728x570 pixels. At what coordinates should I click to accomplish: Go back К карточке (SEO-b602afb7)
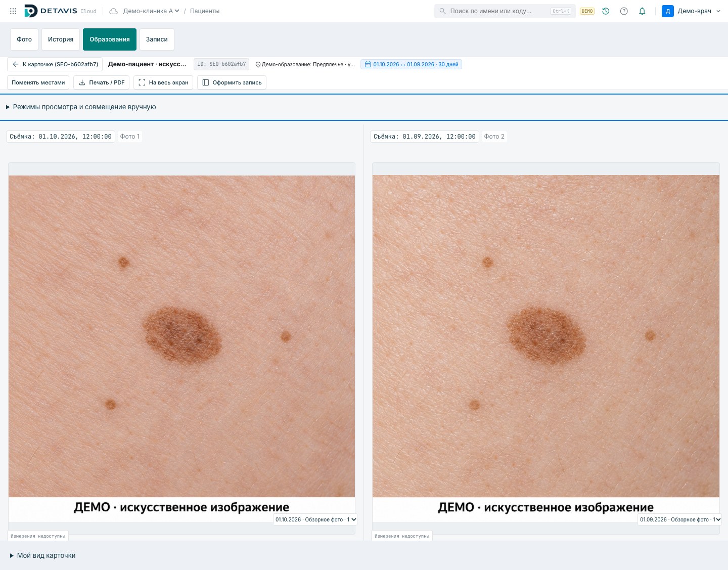point(55,64)
